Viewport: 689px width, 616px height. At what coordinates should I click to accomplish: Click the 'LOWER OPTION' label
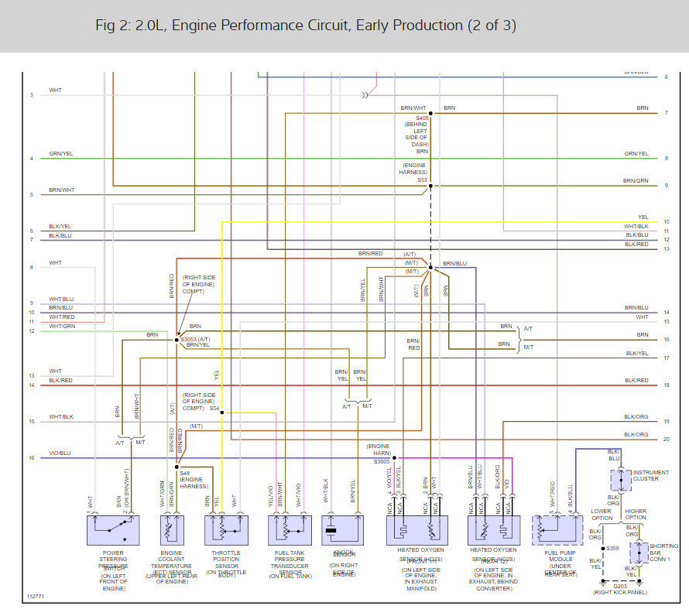pyautogui.click(x=602, y=515)
